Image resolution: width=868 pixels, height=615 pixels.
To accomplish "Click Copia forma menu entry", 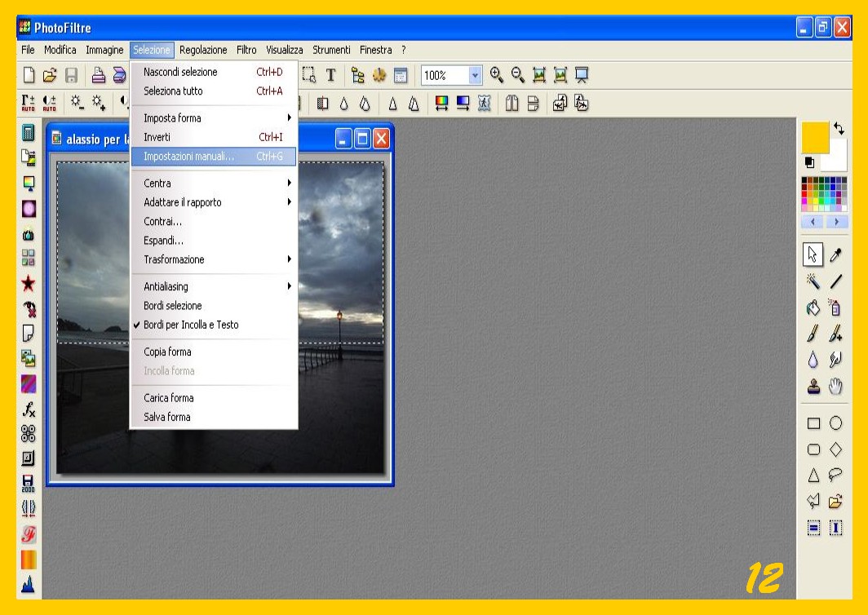I will [x=167, y=352].
